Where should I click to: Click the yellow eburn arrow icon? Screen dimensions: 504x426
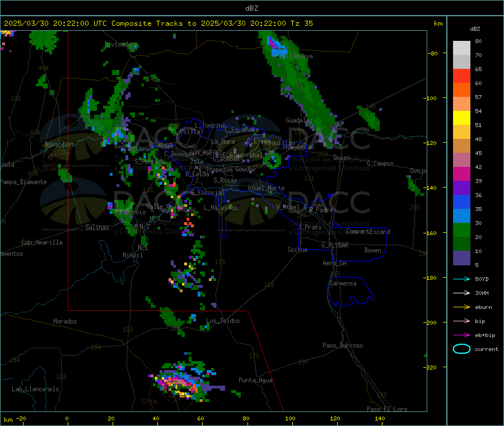point(461,307)
